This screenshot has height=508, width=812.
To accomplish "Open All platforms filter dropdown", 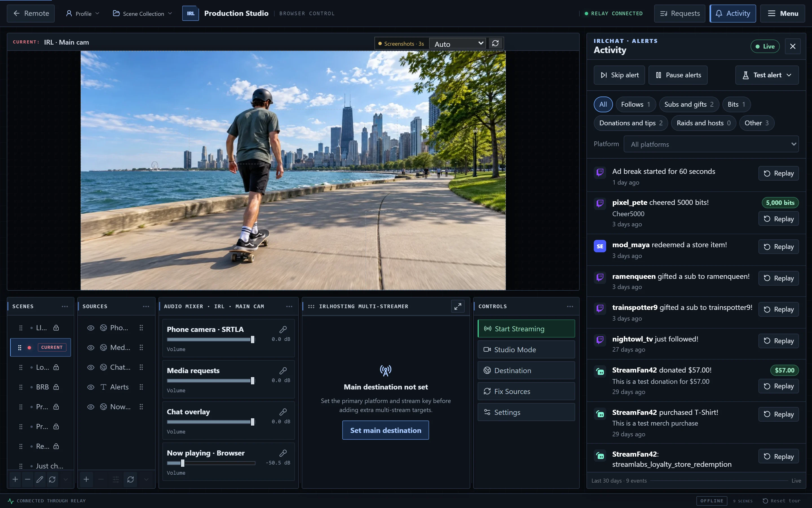I will coord(711,144).
